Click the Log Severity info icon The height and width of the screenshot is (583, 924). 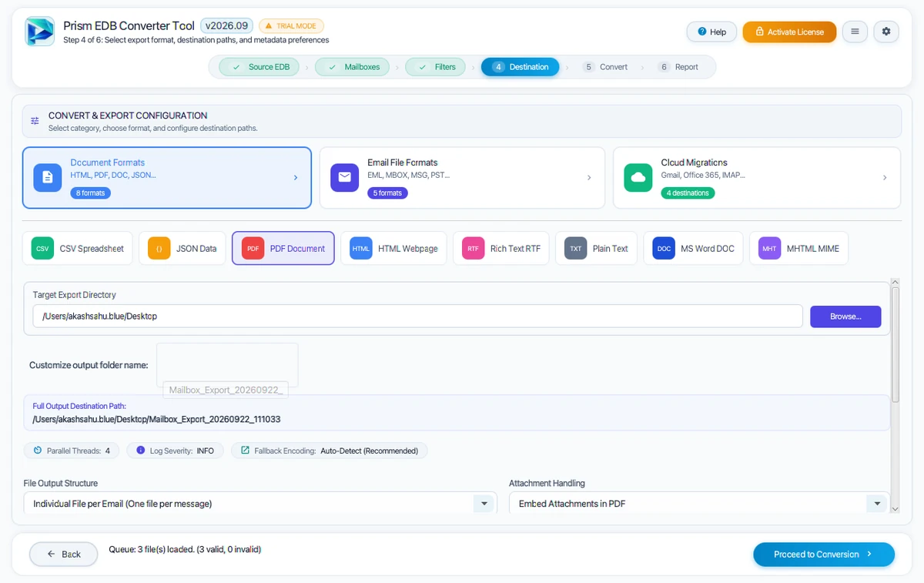tap(140, 451)
